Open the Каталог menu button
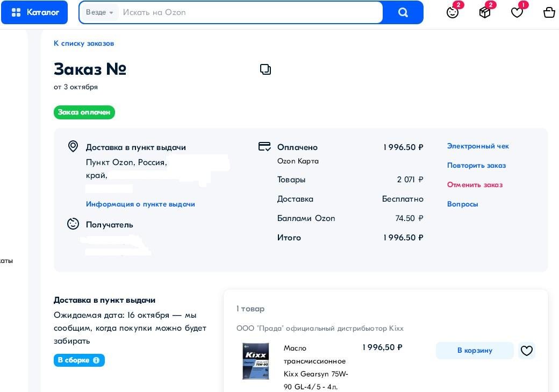This screenshot has height=392, width=559. point(34,12)
